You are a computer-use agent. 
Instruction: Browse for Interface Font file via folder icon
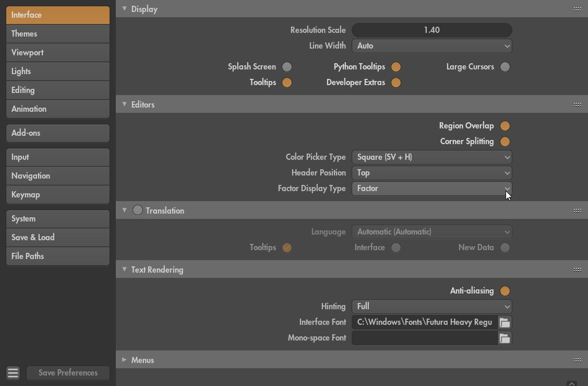click(x=505, y=322)
